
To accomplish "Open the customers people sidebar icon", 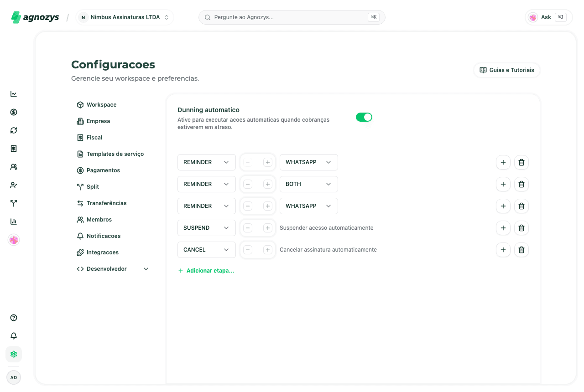I will pos(14,167).
